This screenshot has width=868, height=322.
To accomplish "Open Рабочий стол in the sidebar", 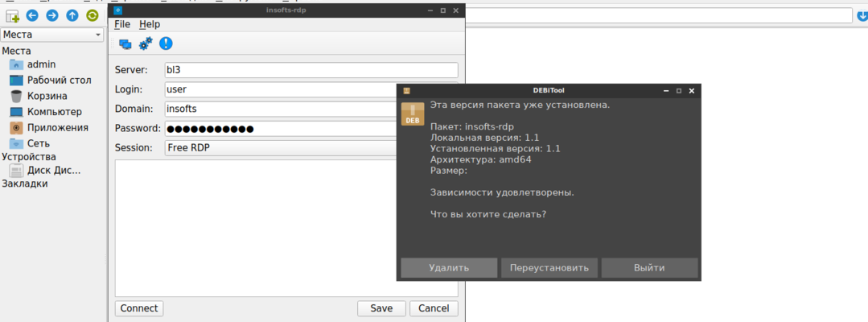I will pyautogui.click(x=51, y=80).
